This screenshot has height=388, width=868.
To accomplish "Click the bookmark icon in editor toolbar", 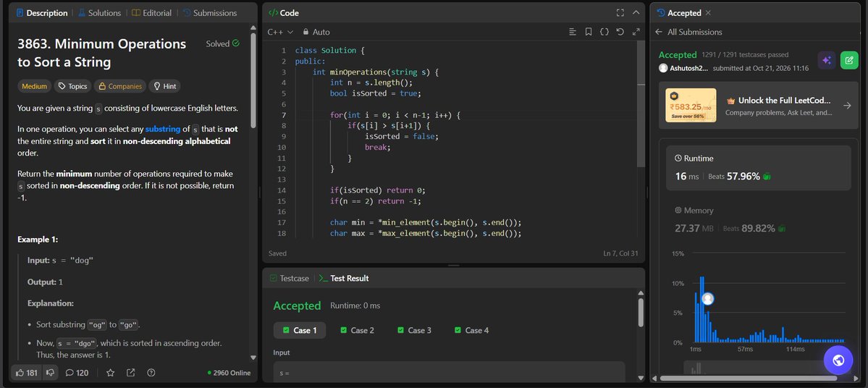I will [x=589, y=32].
